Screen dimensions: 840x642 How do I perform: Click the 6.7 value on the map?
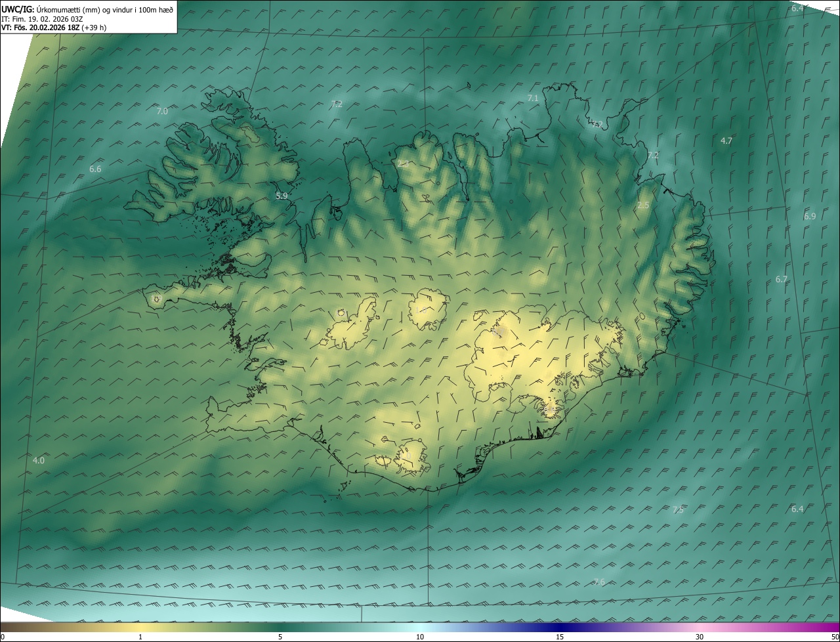pyautogui.click(x=782, y=280)
